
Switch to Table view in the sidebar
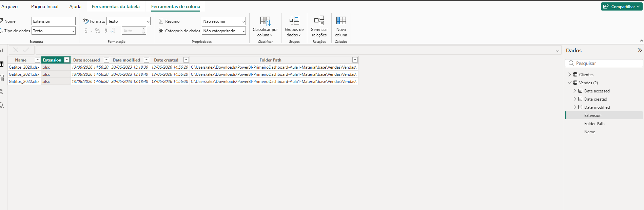[x=2, y=64]
